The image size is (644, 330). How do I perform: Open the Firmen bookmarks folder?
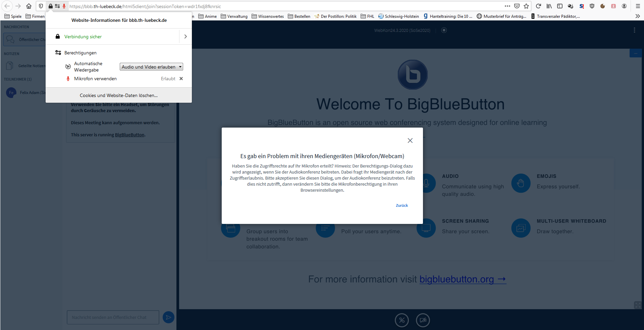(x=35, y=16)
